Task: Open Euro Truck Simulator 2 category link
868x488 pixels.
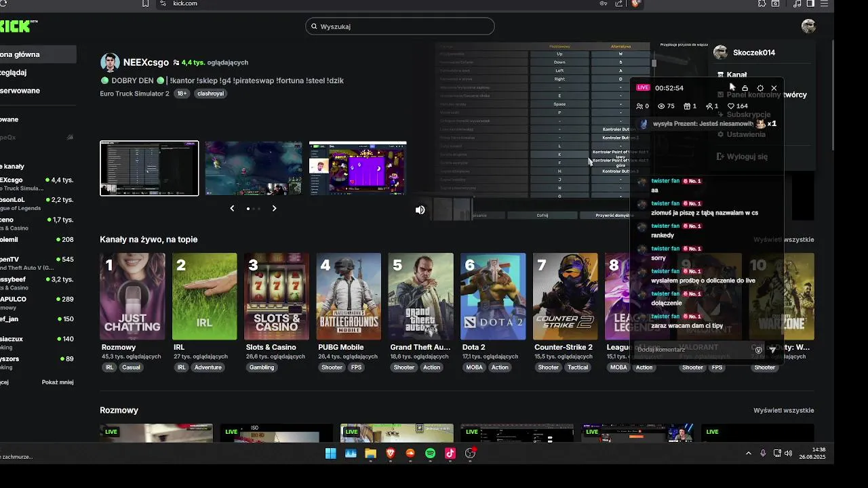Action: tap(134, 94)
